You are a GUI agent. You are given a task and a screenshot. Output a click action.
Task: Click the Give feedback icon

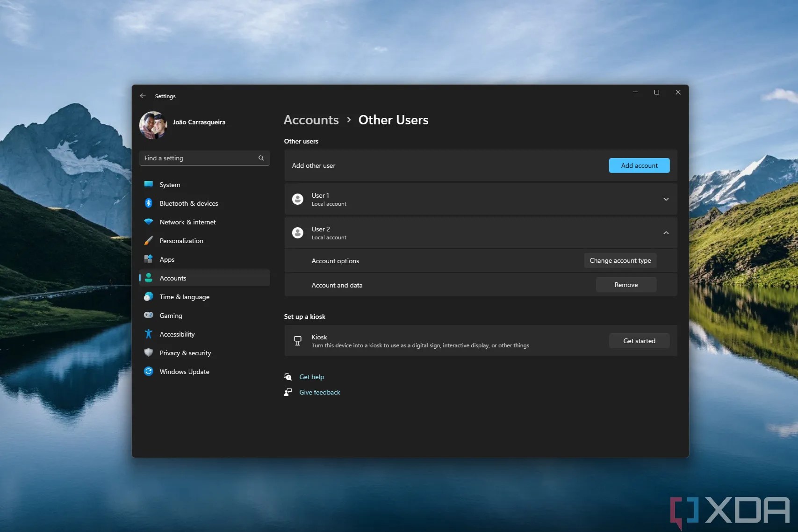point(288,392)
